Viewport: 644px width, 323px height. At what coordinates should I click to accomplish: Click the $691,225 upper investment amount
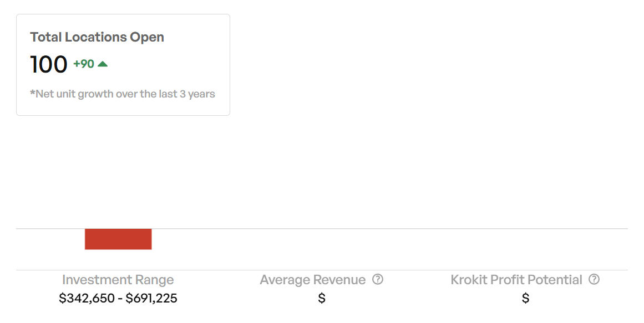[151, 299]
